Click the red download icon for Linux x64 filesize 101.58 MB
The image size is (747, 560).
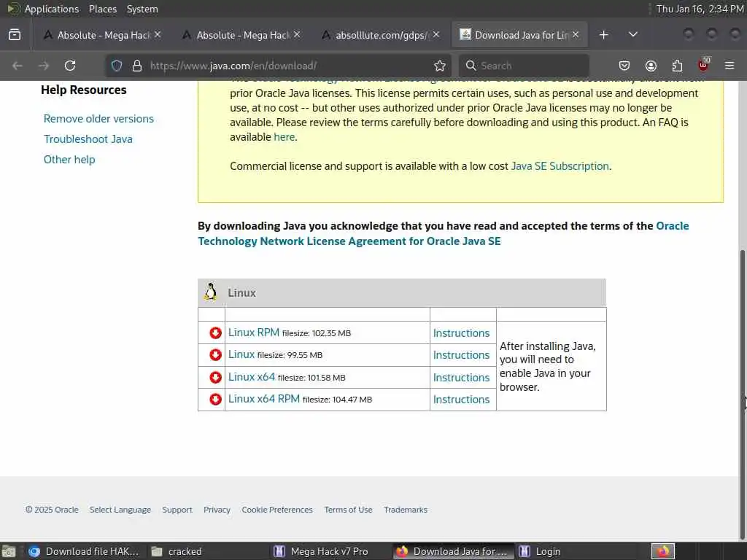point(215,377)
